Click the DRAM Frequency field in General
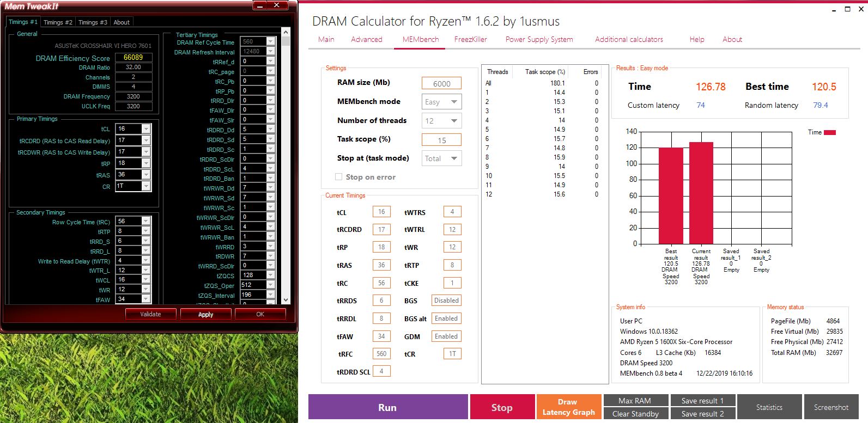868x423 pixels. pyautogui.click(x=133, y=96)
